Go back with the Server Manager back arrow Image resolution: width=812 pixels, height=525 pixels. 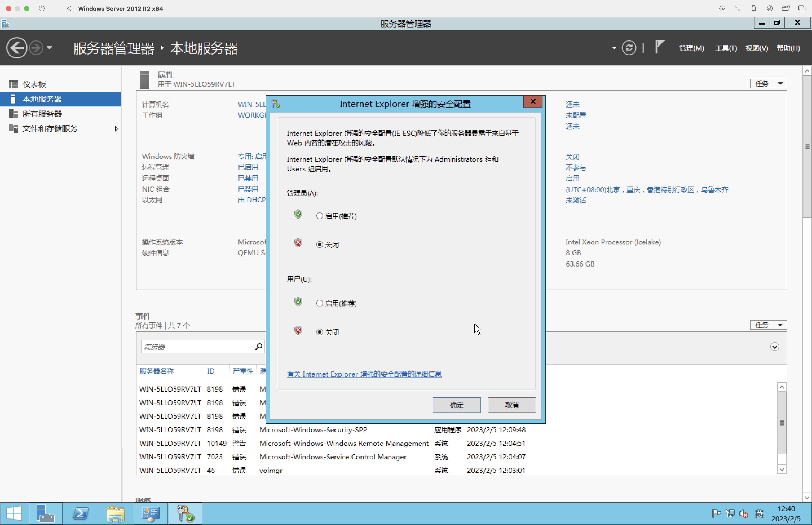[x=16, y=48]
